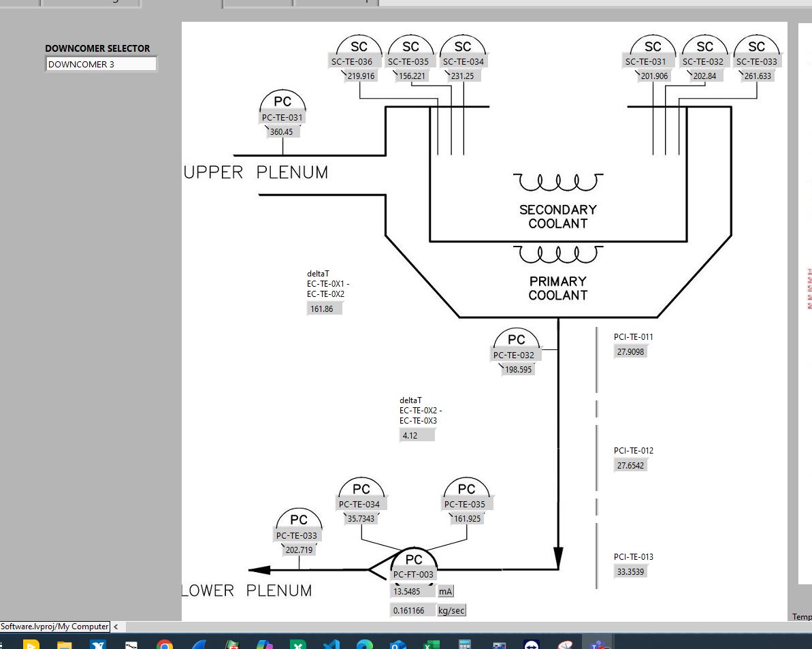Select the PCI-TE-011 value 27.9098
Screen dimensions: 812x649
coord(630,352)
